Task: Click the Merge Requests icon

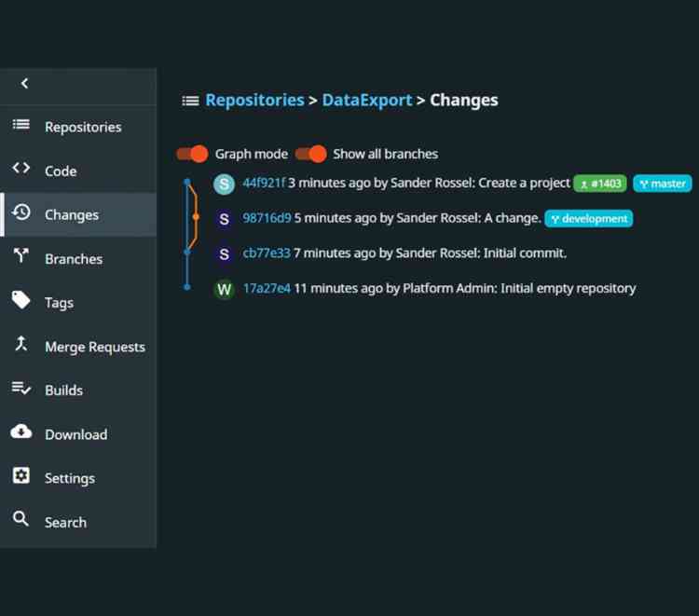Action: point(21,346)
